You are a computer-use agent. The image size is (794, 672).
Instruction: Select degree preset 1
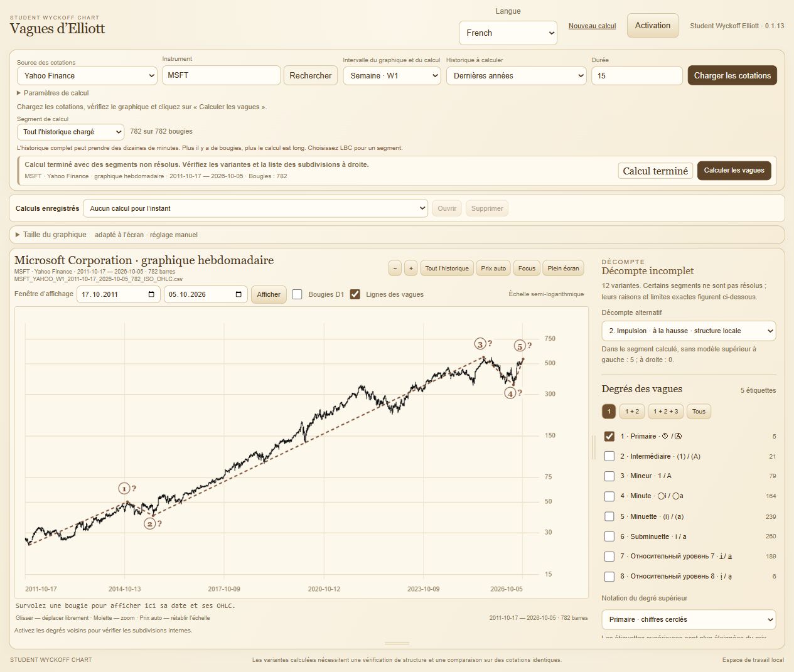(609, 412)
